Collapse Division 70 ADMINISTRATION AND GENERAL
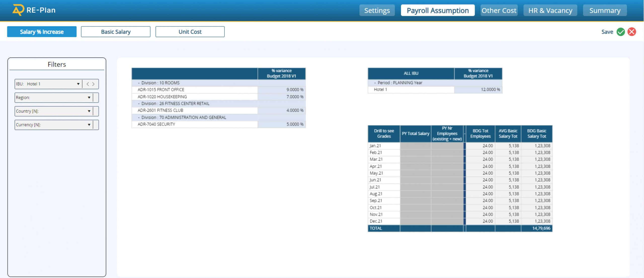This screenshot has width=644, height=278. coord(139,117)
